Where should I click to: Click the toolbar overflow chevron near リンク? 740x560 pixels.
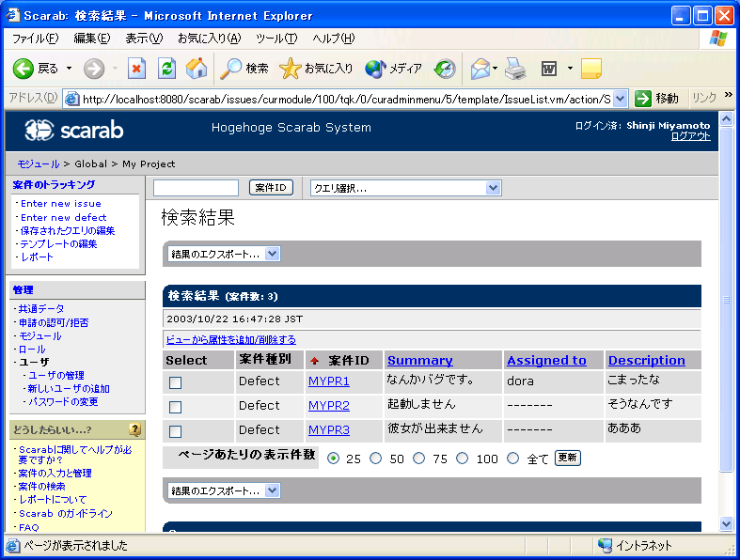(728, 95)
